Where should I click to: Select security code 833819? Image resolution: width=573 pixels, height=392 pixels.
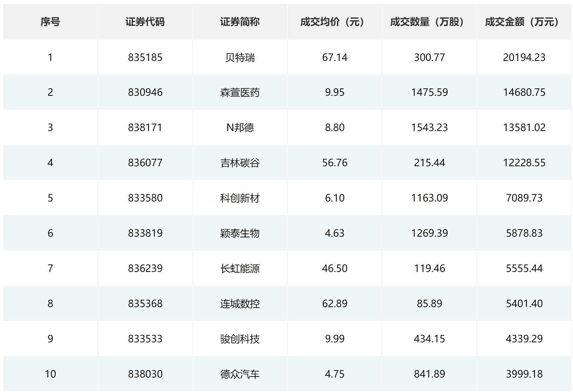tap(145, 233)
